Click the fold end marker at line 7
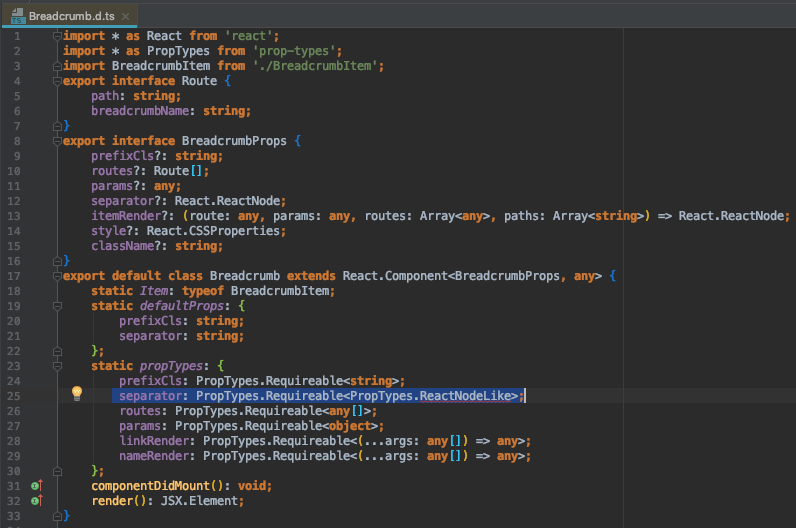 (x=57, y=126)
